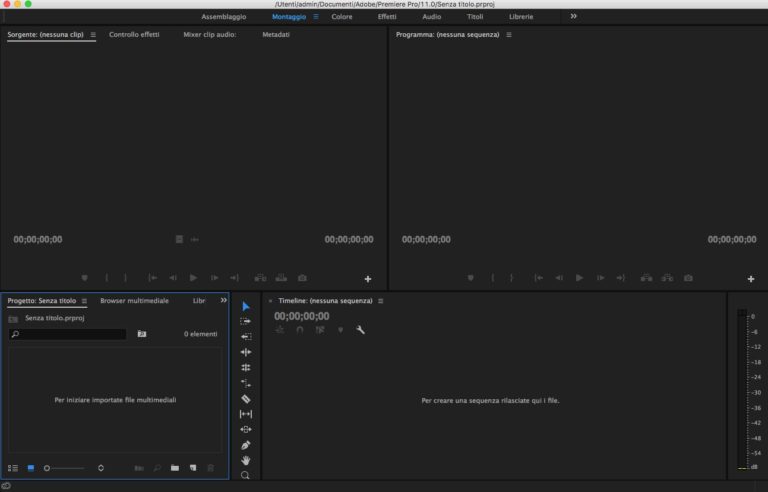Open Timeline display settings wrench
768x492 pixels.
(360, 330)
